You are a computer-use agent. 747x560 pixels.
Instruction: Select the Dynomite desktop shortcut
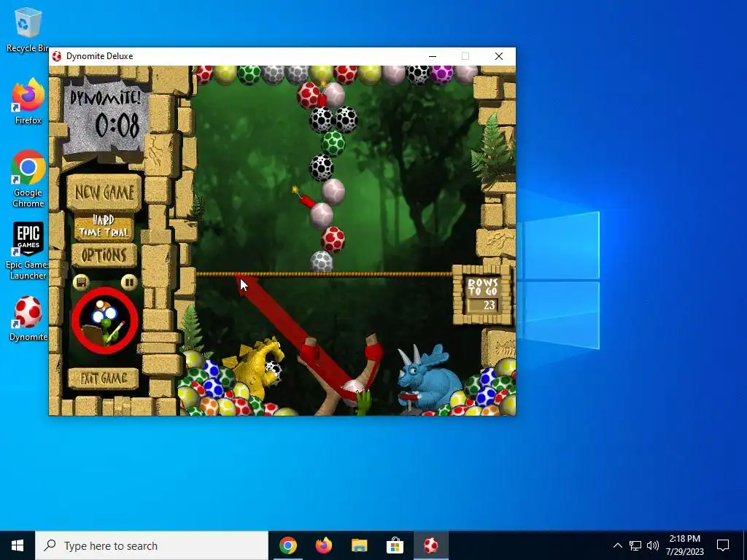coord(28,319)
